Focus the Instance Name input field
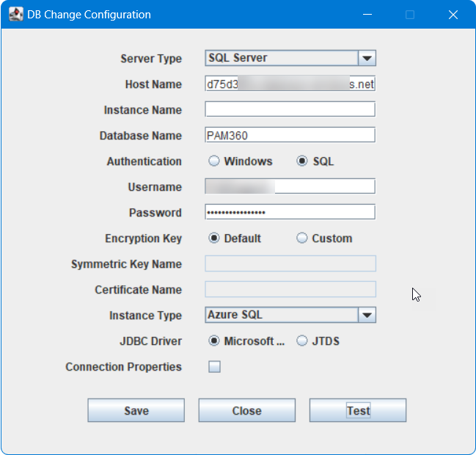Image resolution: width=476 pixels, height=455 pixels. tap(290, 109)
